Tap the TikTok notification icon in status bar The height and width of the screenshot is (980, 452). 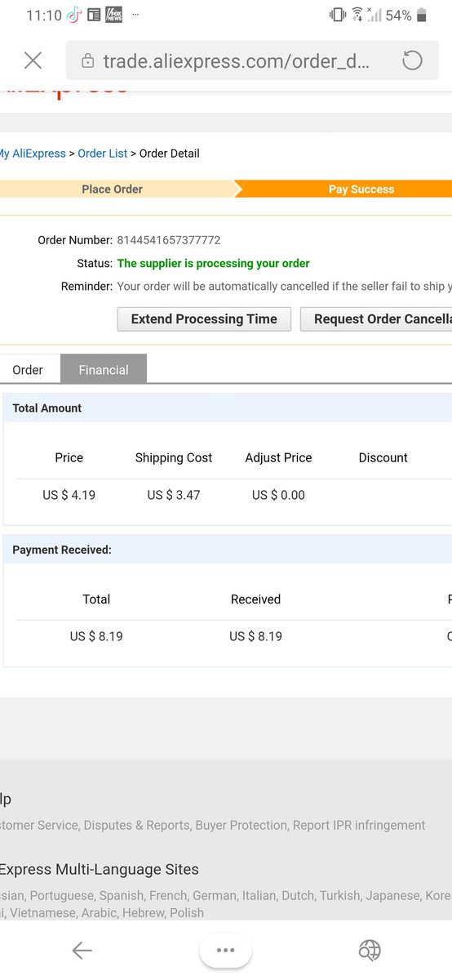pyautogui.click(x=73, y=15)
